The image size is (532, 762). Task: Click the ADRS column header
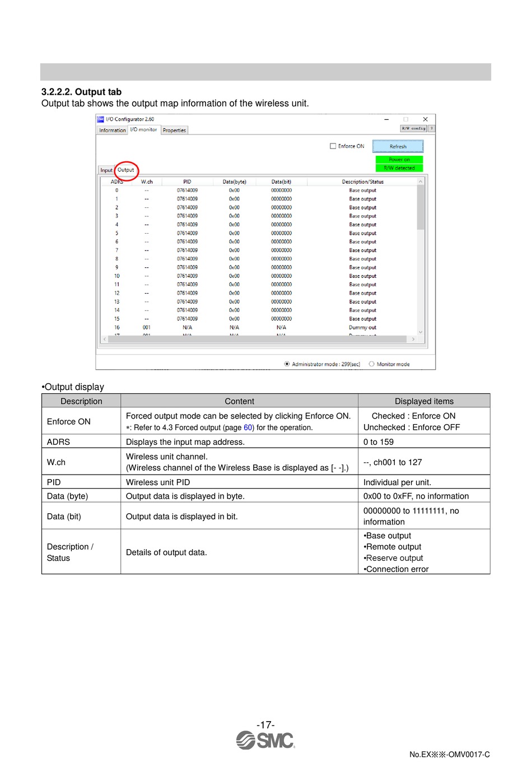(117, 182)
